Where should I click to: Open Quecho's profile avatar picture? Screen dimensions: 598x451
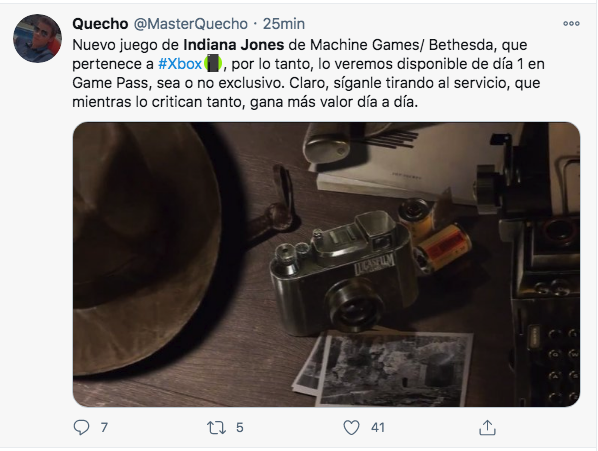[x=37, y=39]
